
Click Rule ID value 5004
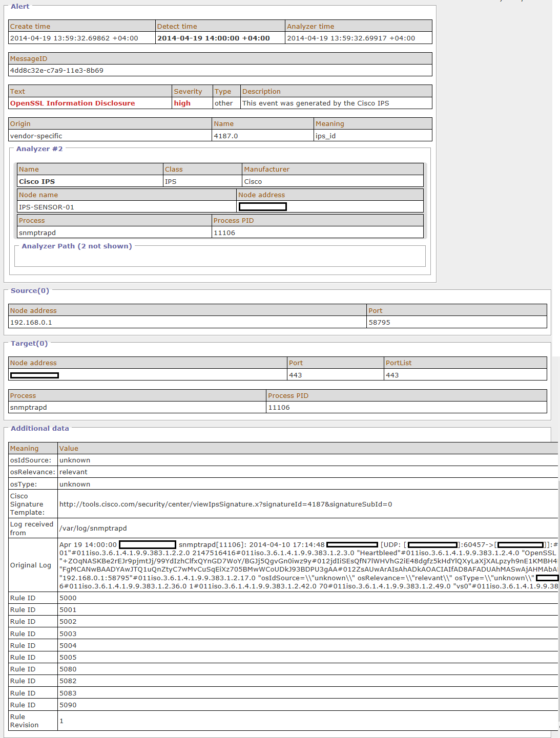(68, 646)
